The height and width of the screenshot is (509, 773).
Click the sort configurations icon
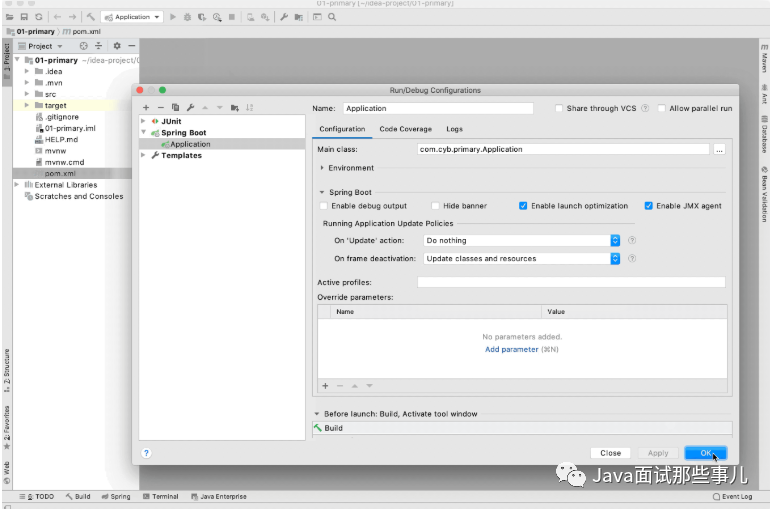pos(249,108)
